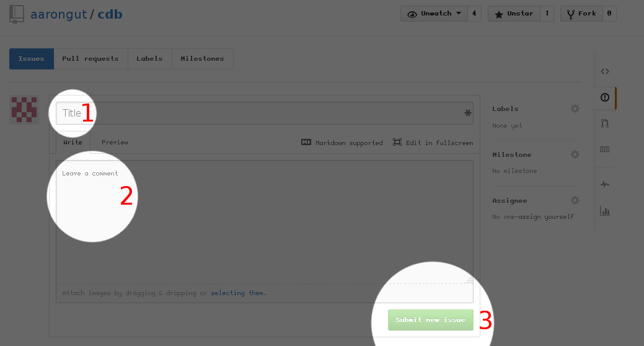644x346 pixels.
Task: Expand the Unwatch dropdown button
Action: click(x=433, y=14)
